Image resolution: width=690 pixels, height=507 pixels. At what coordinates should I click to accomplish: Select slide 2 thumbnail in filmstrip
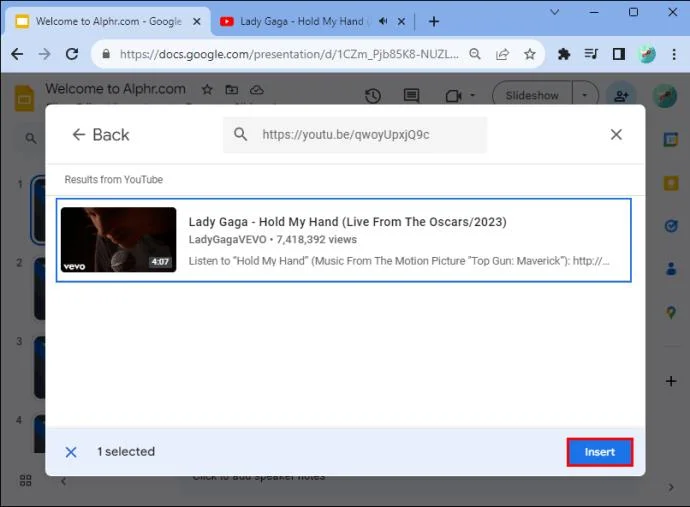pyautogui.click(x=40, y=289)
